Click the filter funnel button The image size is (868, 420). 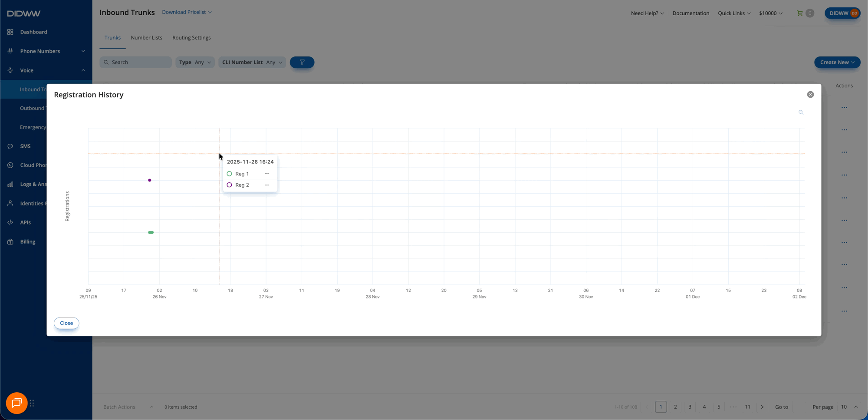pos(302,63)
